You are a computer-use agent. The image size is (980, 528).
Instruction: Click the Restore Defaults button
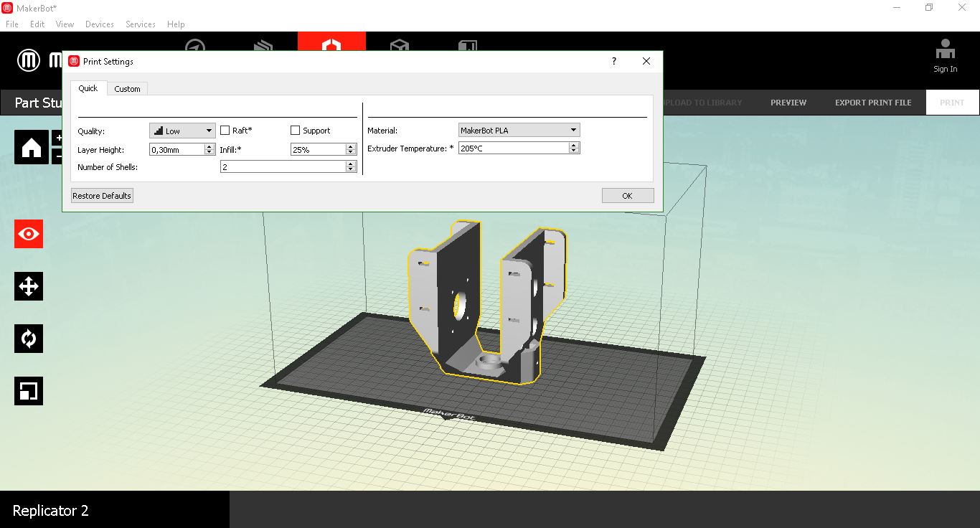click(102, 196)
